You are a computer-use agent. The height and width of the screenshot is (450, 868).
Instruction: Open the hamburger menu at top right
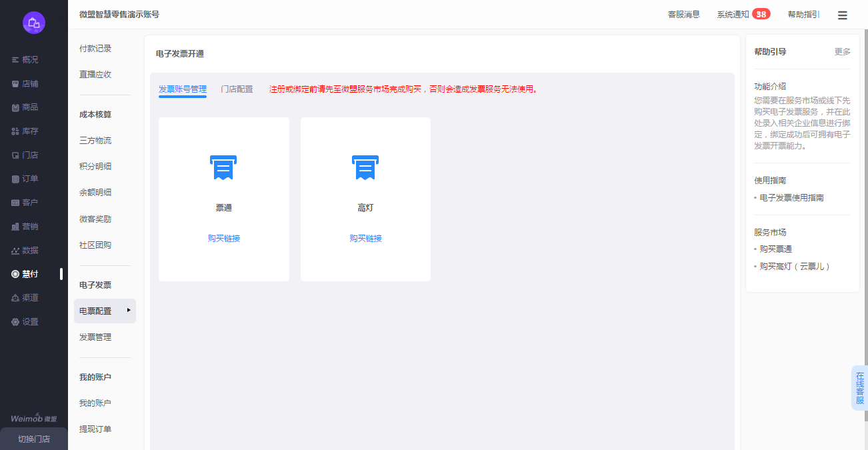tap(843, 15)
